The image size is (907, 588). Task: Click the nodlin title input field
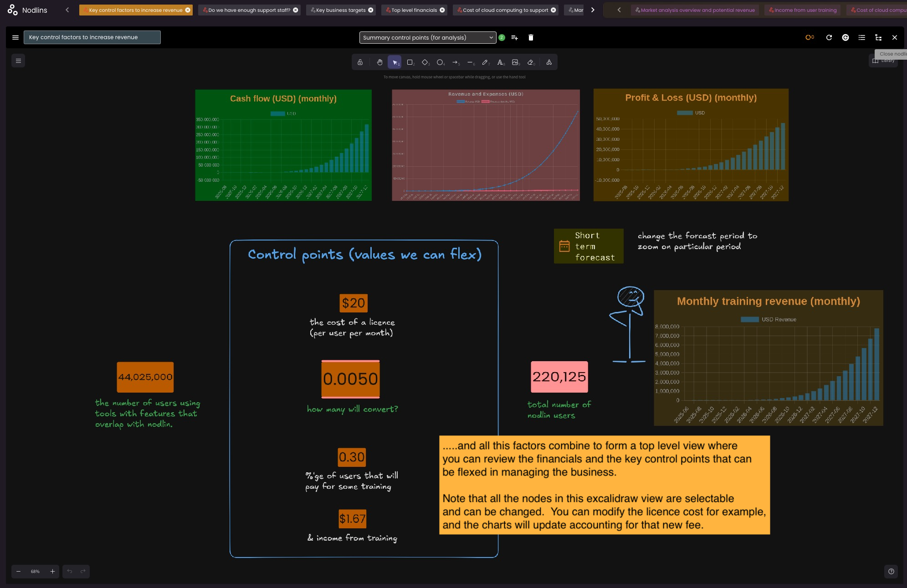pos(92,37)
